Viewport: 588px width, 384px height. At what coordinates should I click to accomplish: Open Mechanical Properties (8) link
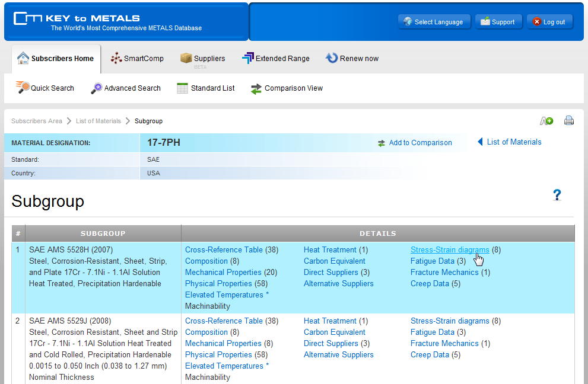tap(223, 344)
